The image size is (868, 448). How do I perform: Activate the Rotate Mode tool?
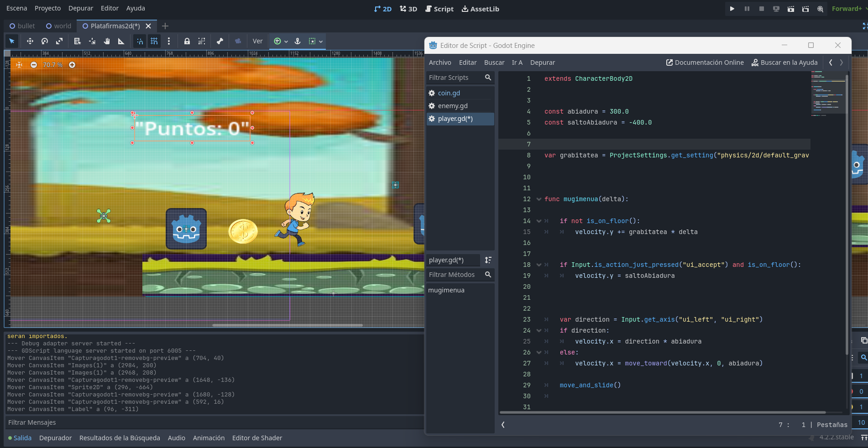coord(45,41)
